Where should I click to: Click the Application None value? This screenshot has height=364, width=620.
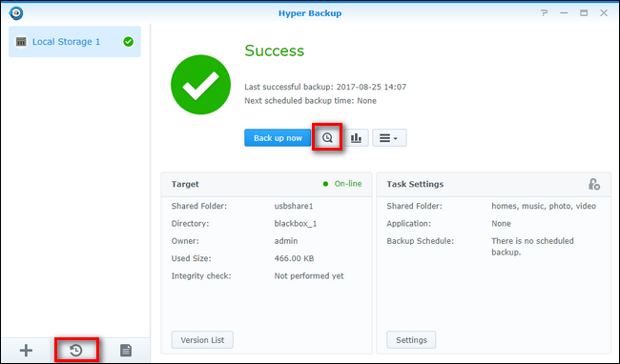[501, 224]
